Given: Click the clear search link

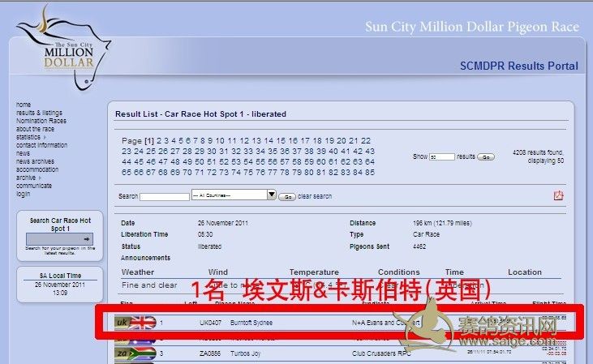Looking at the screenshot, I should pyautogui.click(x=315, y=196).
